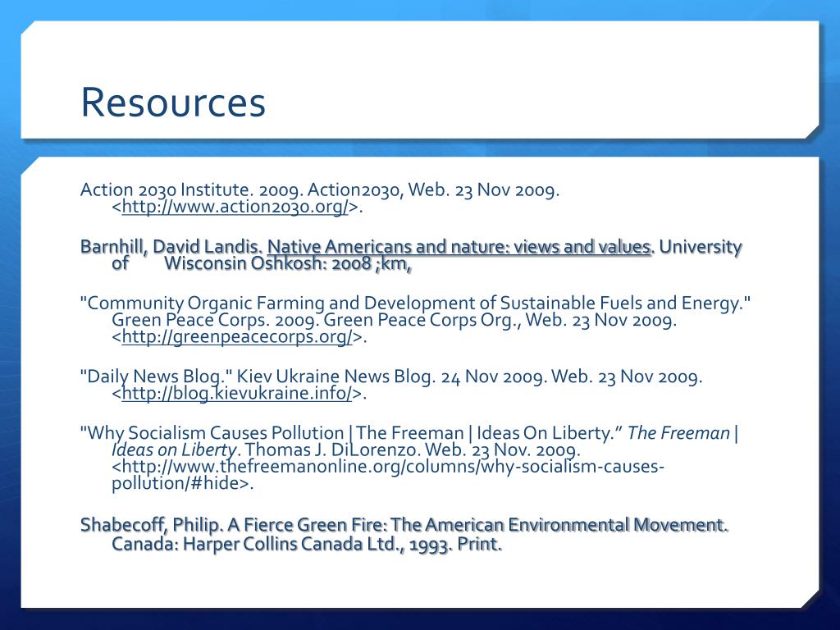Select the italic Ideas on Liberty text
The image size is (840, 630).
point(174,450)
